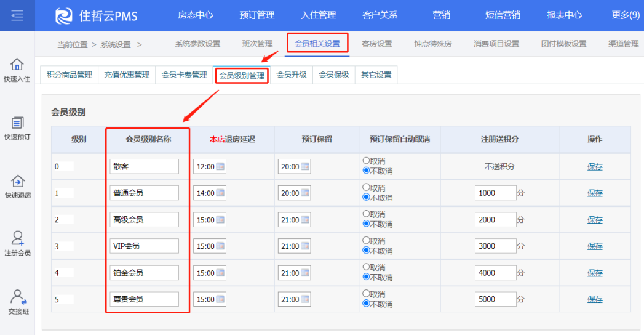Click 保存 link for 高级会员 row
The width and height of the screenshot is (644, 335).
595,220
